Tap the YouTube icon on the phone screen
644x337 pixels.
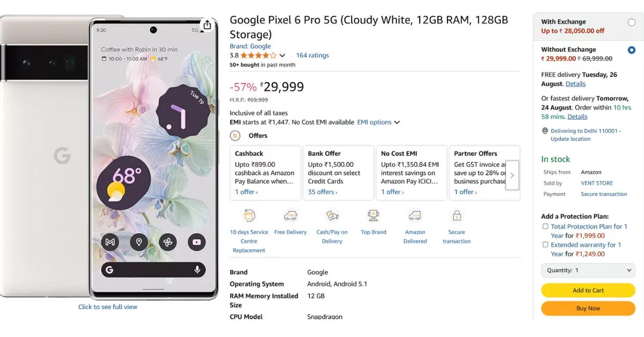click(196, 242)
